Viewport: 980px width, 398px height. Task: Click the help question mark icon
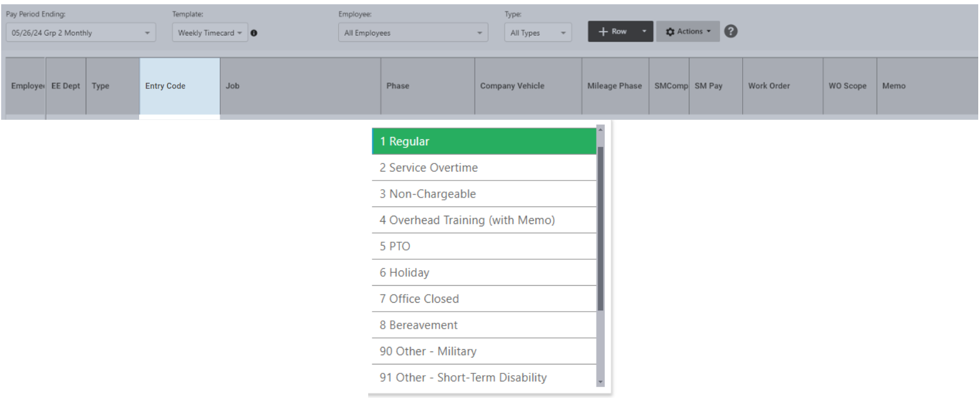pos(730,32)
